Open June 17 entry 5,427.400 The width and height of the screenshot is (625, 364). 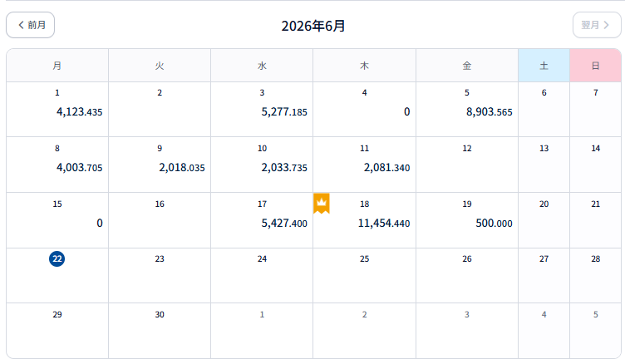(262, 220)
